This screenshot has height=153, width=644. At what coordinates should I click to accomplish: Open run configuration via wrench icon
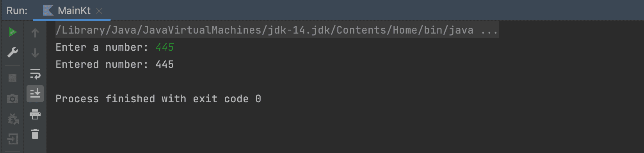[x=12, y=52]
